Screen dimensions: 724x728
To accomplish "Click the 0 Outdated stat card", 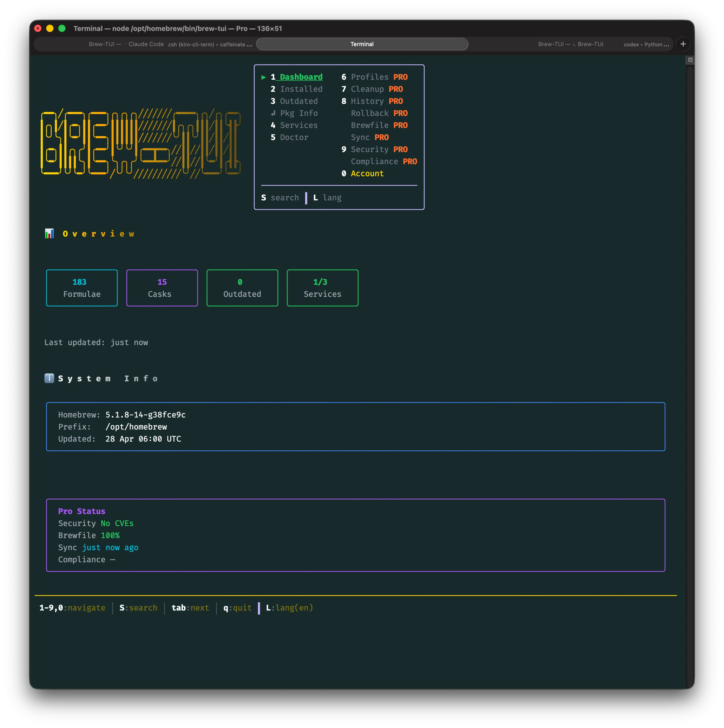I will [x=242, y=288].
